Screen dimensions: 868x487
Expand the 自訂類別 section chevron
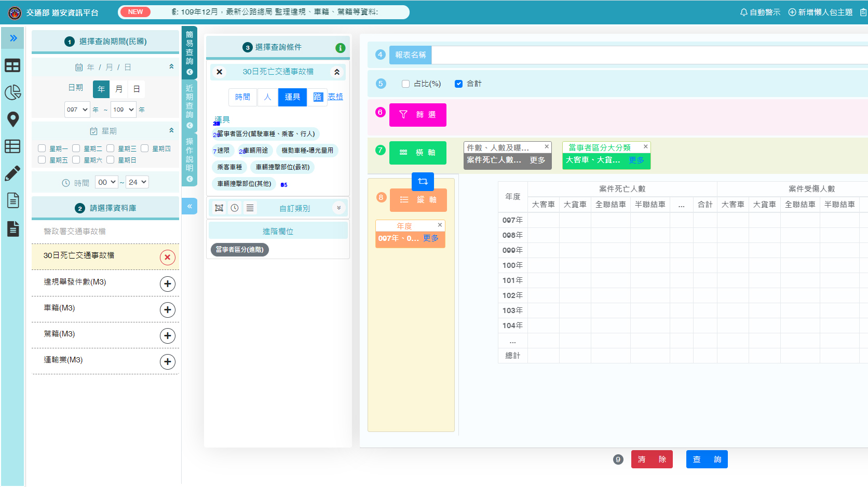[x=338, y=208]
